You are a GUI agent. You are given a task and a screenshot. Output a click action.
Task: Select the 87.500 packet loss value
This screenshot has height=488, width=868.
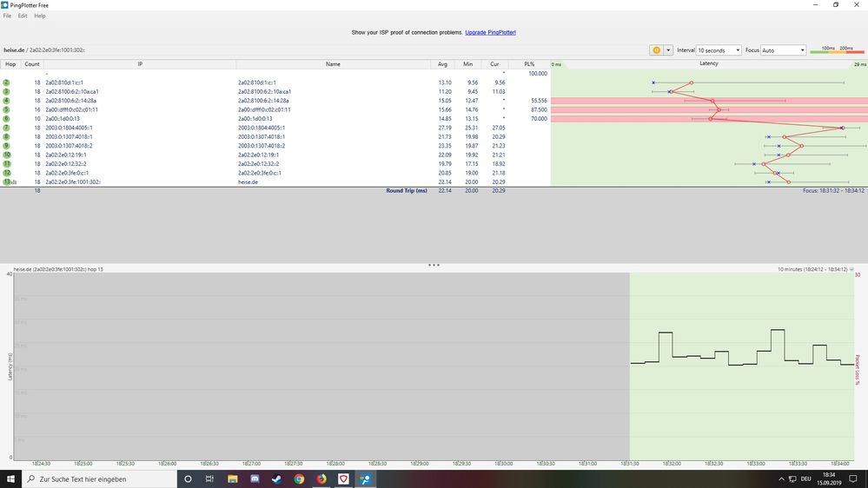(538, 109)
